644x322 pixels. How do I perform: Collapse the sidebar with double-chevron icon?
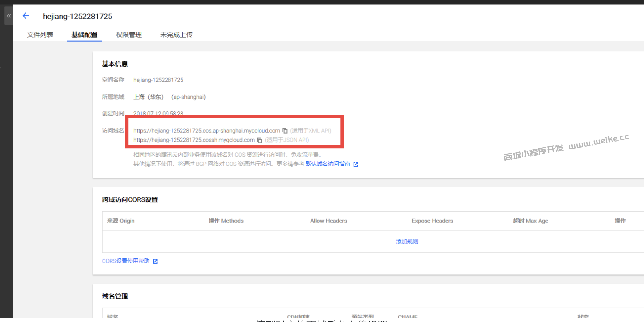pos(9,16)
